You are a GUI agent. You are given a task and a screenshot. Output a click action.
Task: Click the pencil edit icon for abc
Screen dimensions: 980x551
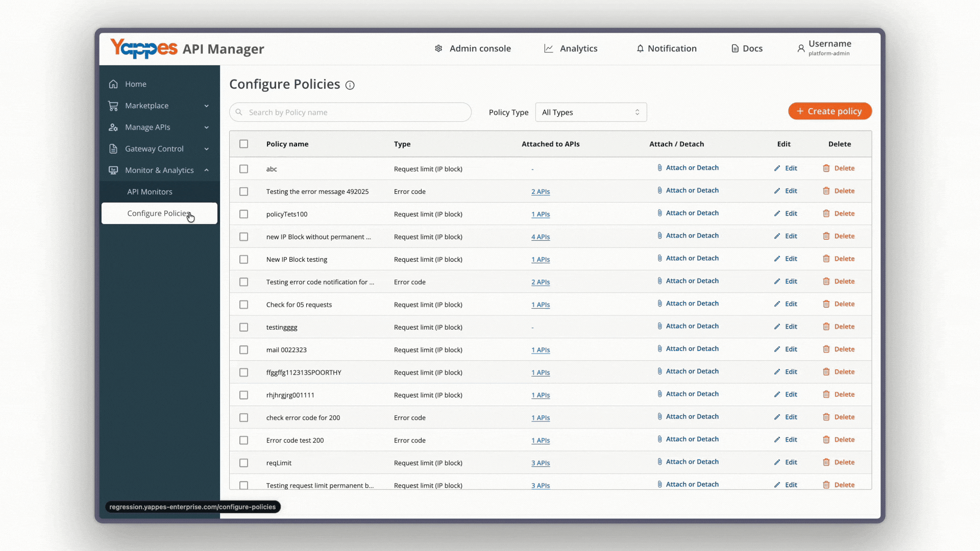pos(777,168)
